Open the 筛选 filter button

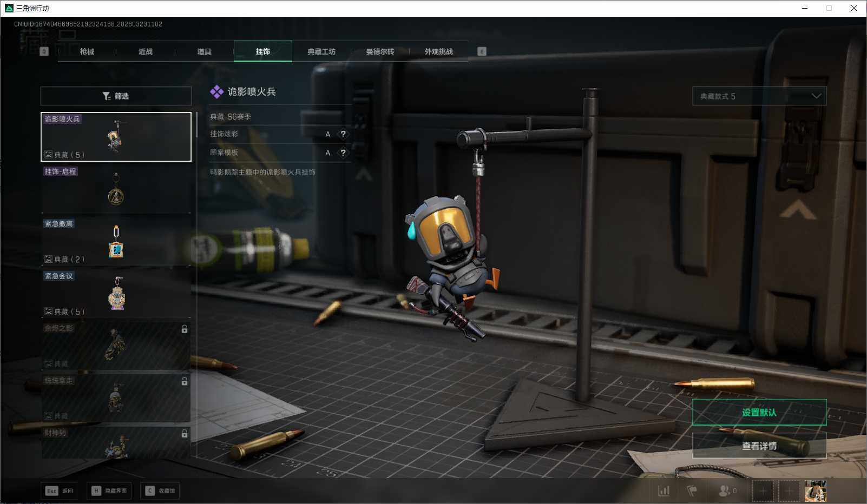[x=116, y=96]
